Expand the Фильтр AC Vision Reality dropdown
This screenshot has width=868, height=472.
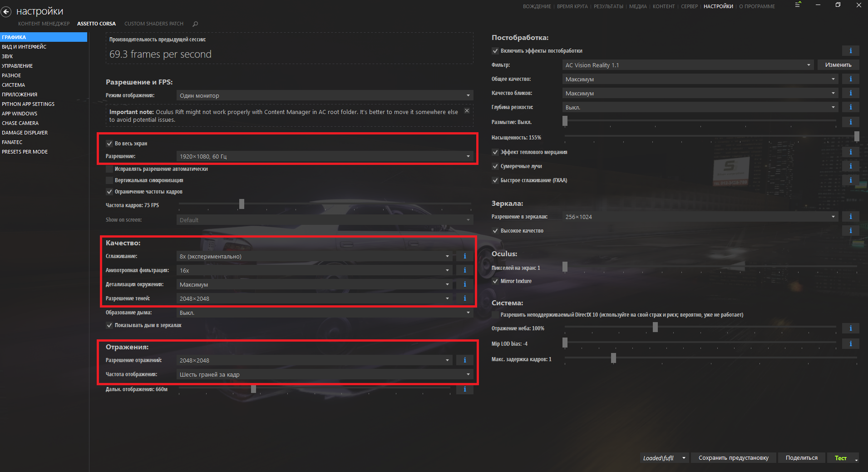click(x=688, y=65)
